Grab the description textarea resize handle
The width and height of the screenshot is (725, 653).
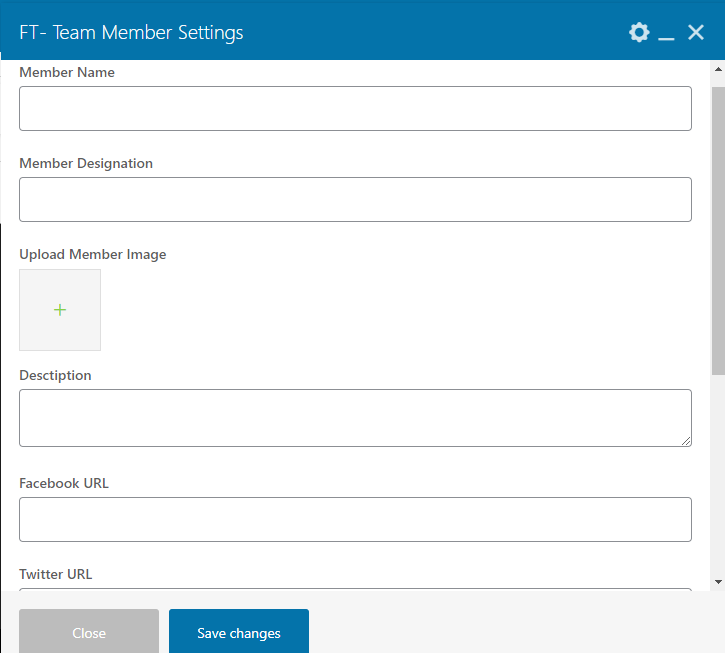point(686,441)
